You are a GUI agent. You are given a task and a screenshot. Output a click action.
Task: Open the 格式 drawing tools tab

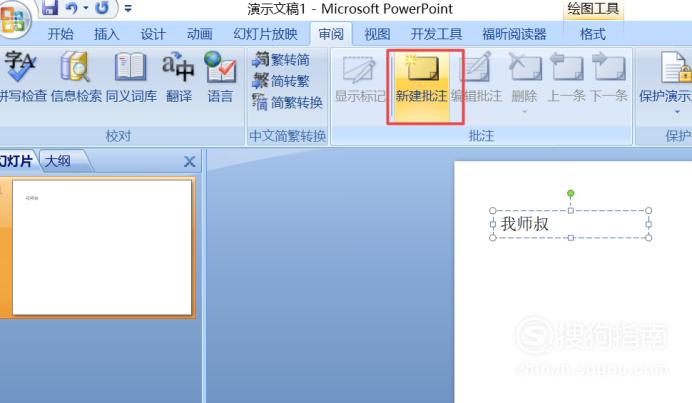click(x=593, y=34)
